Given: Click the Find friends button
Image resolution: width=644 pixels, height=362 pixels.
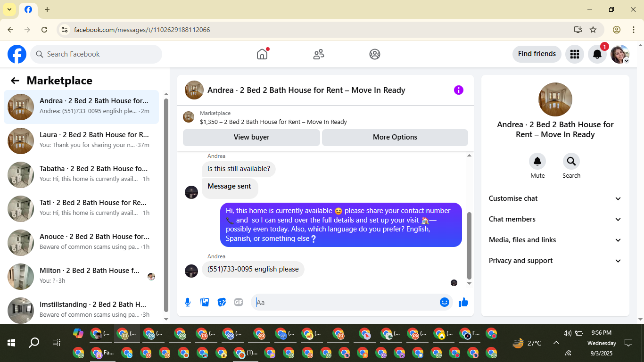Looking at the screenshot, I should point(537,54).
